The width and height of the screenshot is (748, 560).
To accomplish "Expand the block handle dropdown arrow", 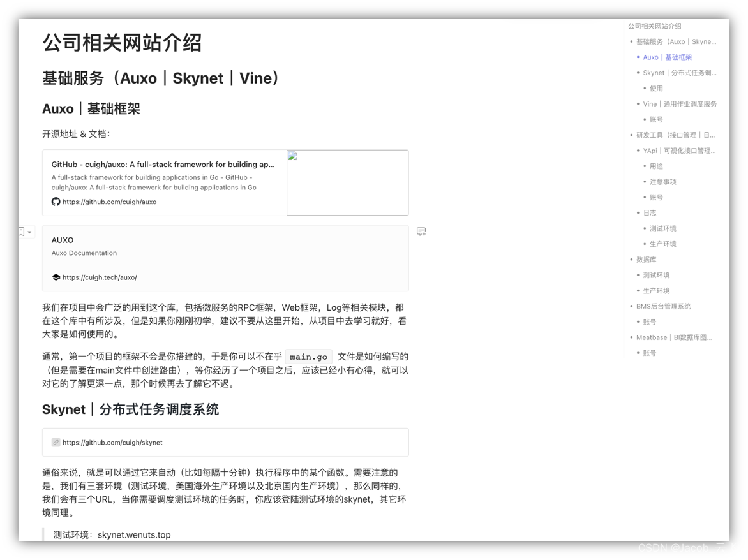I will click(x=29, y=232).
